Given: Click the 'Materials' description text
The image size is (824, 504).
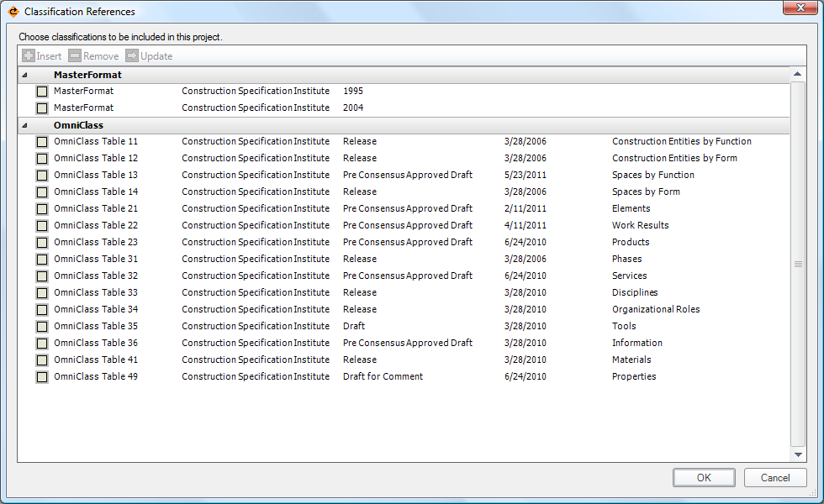Looking at the screenshot, I should click(631, 360).
